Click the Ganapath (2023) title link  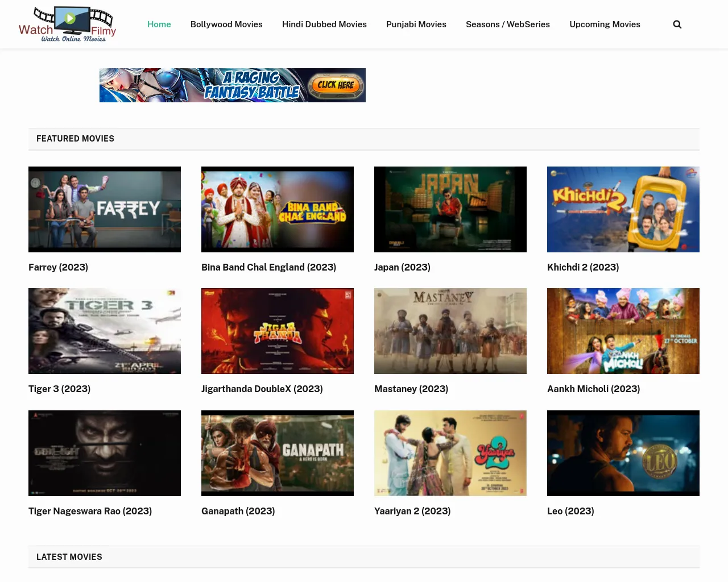pyautogui.click(x=238, y=511)
